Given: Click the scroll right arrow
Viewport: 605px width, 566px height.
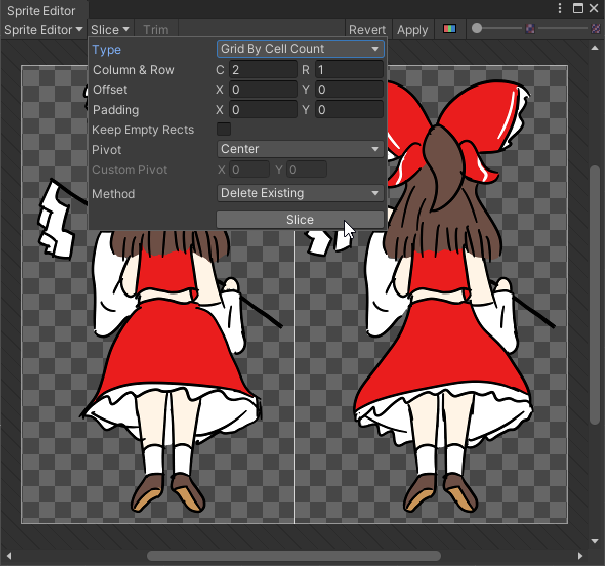Looking at the screenshot, I should click(x=580, y=556).
